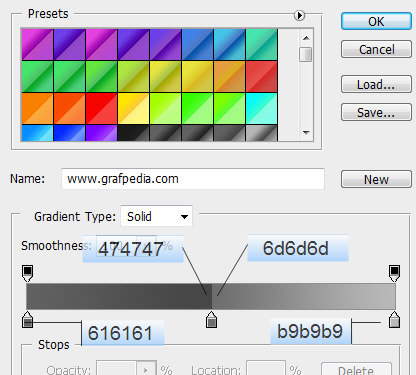Click the Location percentage field

click(x=266, y=368)
